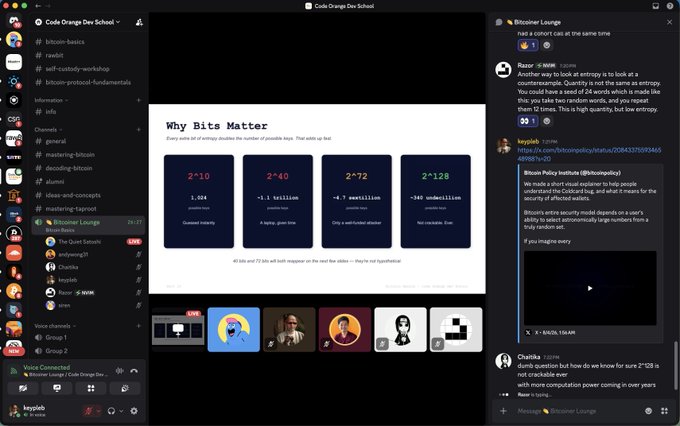Play the embedded video
Screen dimensions: 680x426
pyautogui.click(x=590, y=288)
